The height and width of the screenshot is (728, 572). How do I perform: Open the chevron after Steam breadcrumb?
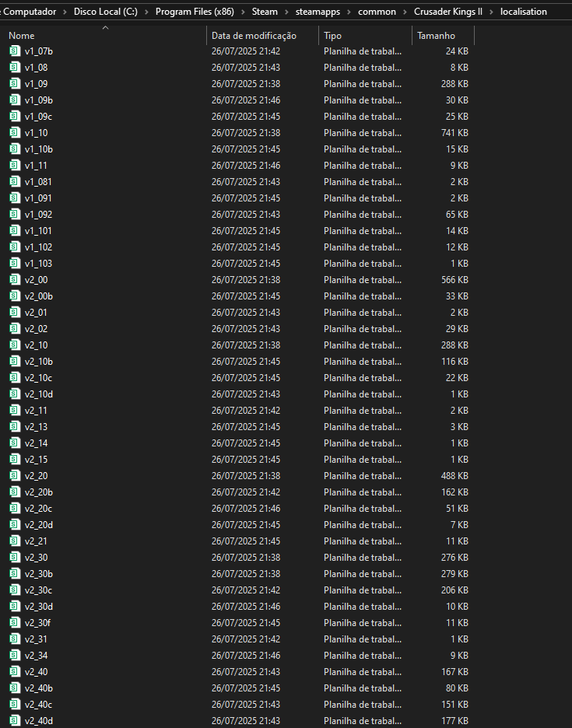(x=286, y=12)
